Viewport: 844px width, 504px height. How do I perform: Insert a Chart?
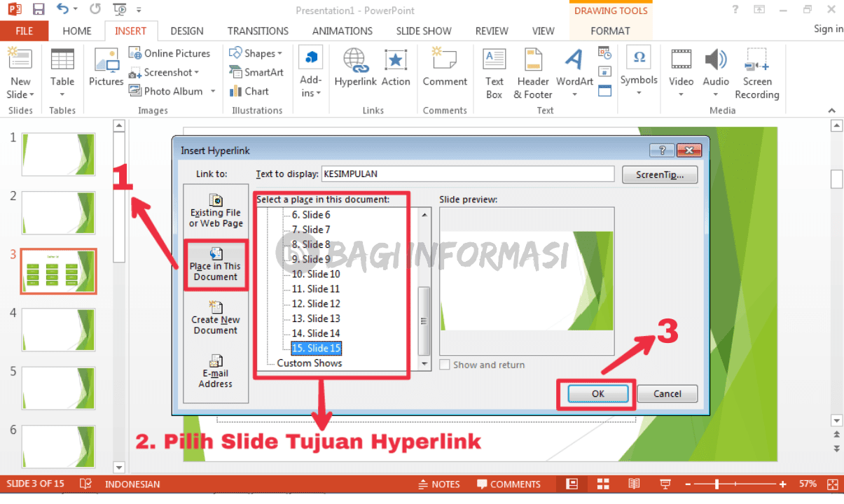[x=249, y=91]
